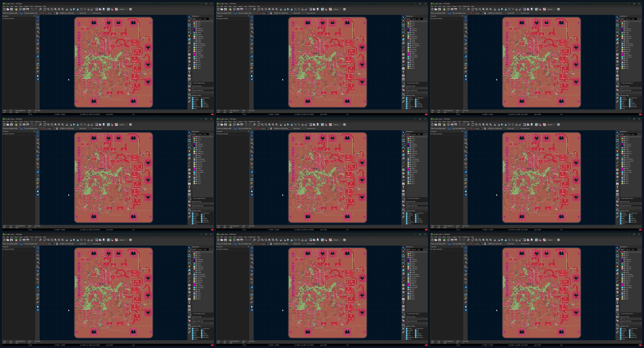The height and width of the screenshot is (348, 644).
Task: Toggle Pads filter in middle-left window Selection Filter
Action: (195, 218)
